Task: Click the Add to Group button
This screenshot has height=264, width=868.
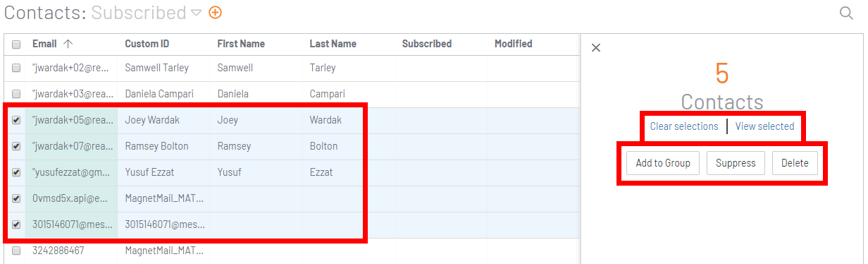Action: [662, 163]
